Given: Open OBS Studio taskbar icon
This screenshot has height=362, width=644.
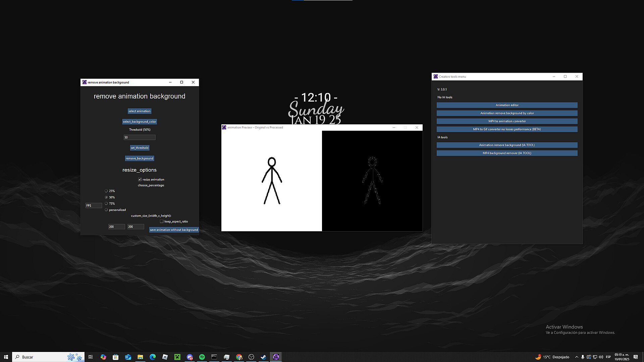Looking at the screenshot, I should tap(251, 357).
